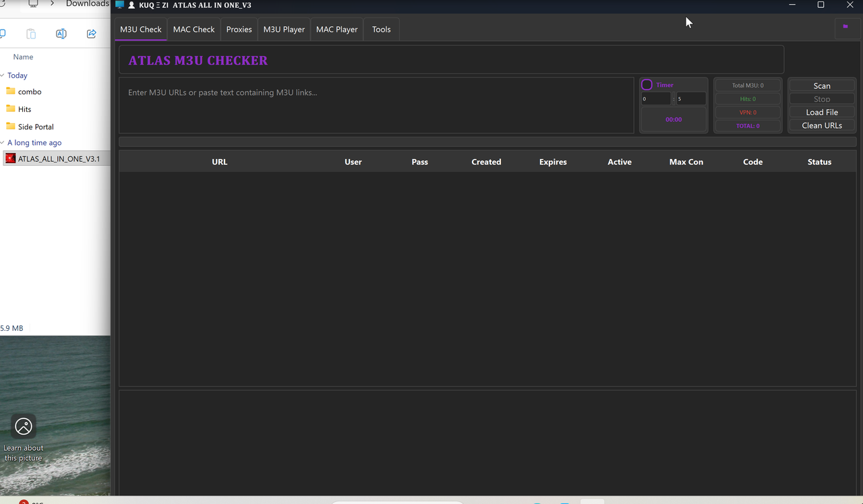863x504 pixels.
Task: Start checking with the Scan button
Action: tap(822, 86)
